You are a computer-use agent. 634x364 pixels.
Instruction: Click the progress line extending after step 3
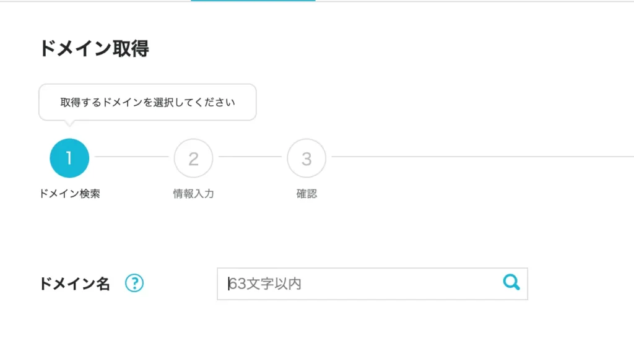(477, 157)
